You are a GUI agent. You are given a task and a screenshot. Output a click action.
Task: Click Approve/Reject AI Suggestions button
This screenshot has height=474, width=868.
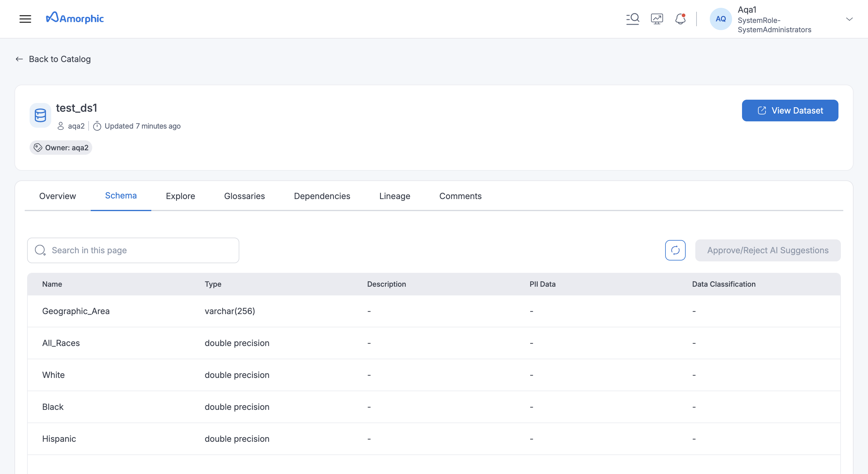[x=768, y=250]
